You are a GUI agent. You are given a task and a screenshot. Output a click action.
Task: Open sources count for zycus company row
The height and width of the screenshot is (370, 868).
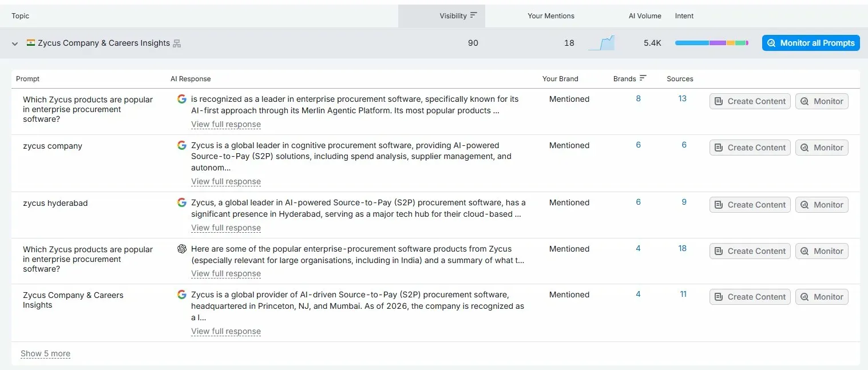point(684,145)
